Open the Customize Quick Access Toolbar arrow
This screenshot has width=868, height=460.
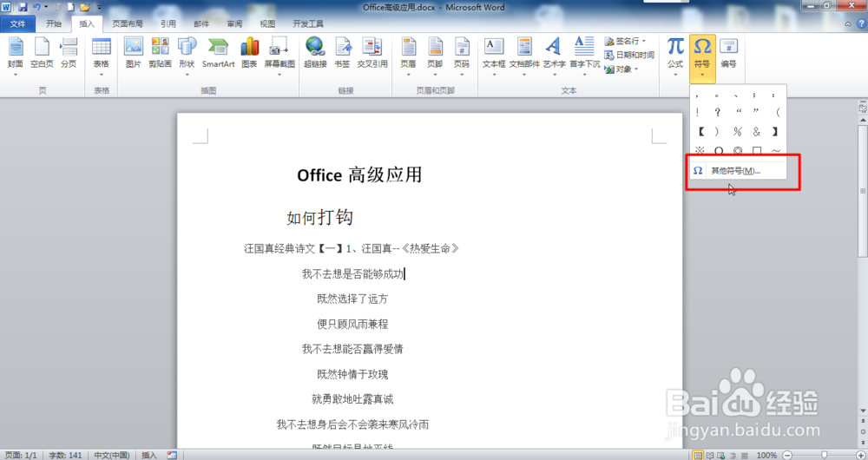pyautogui.click(x=100, y=8)
